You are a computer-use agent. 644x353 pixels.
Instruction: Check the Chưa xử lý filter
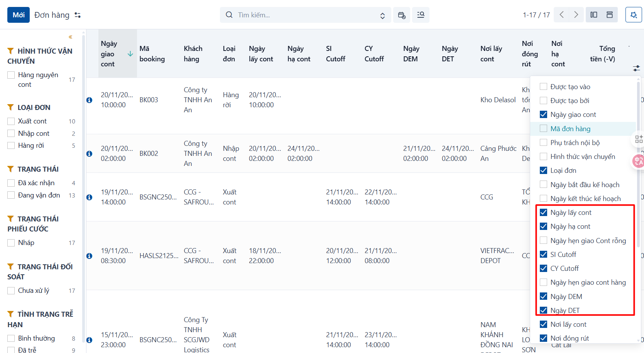[x=11, y=291]
